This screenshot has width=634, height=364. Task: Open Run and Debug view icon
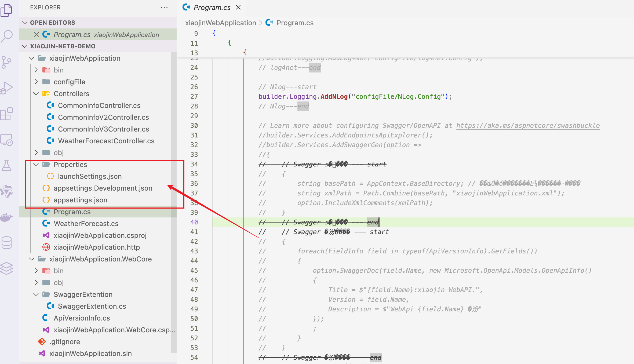[7, 88]
